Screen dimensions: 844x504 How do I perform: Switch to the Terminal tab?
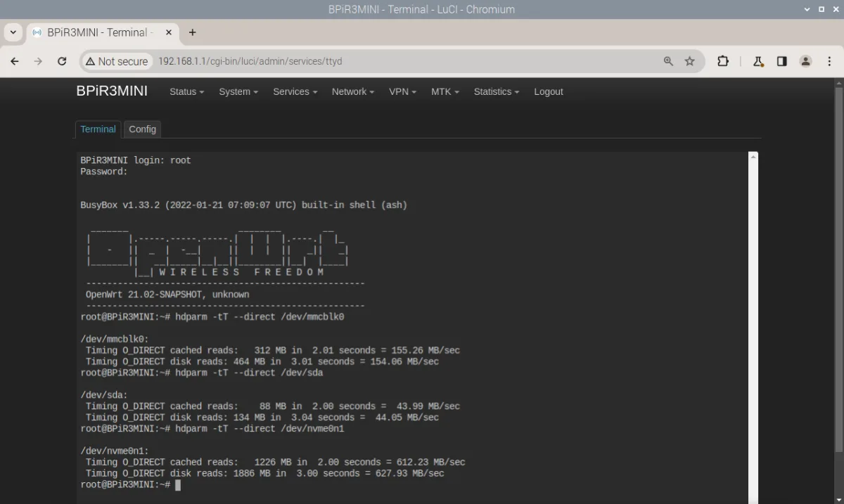[98, 129]
